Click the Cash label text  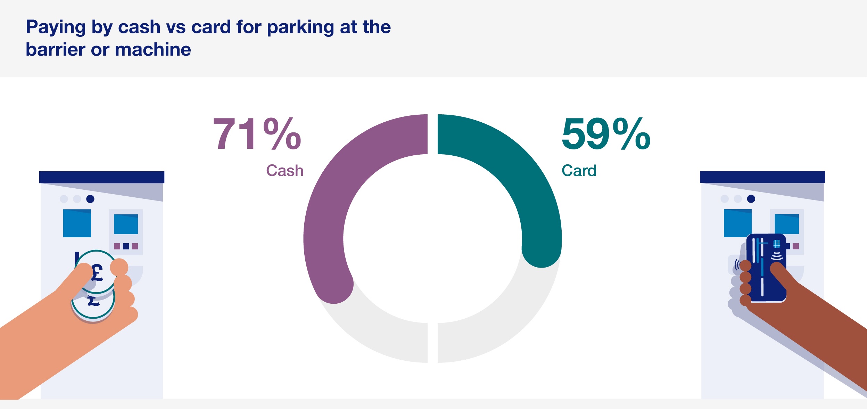point(284,171)
